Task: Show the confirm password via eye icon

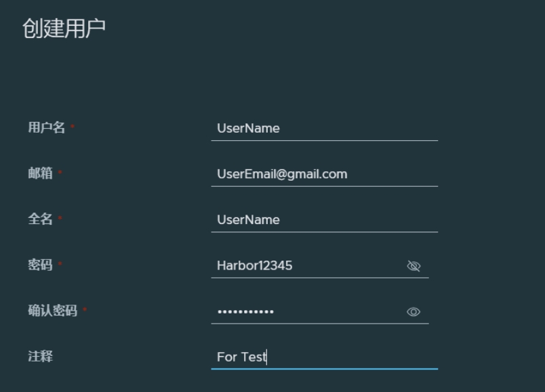Action: (x=413, y=312)
